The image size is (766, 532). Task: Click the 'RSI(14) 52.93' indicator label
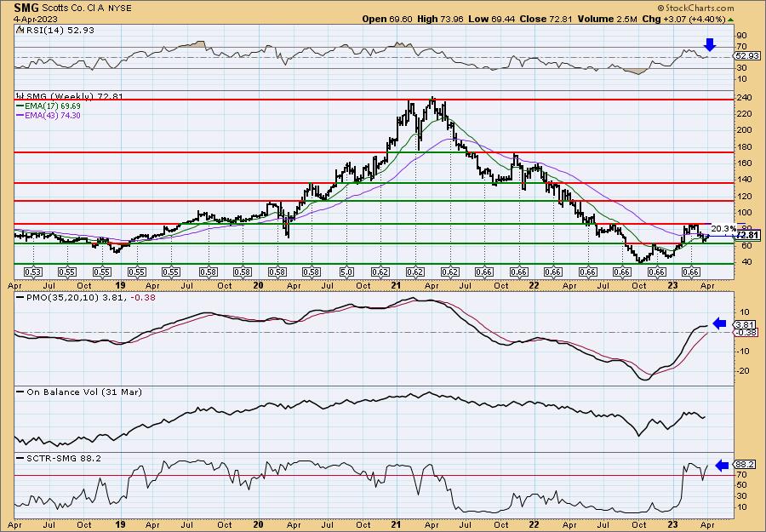pyautogui.click(x=59, y=31)
